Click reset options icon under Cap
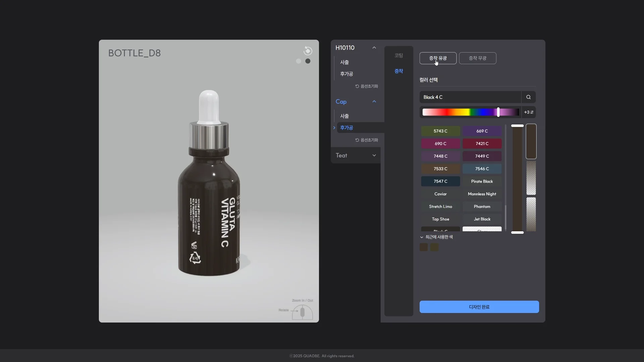The width and height of the screenshot is (644, 362). tap(357, 140)
